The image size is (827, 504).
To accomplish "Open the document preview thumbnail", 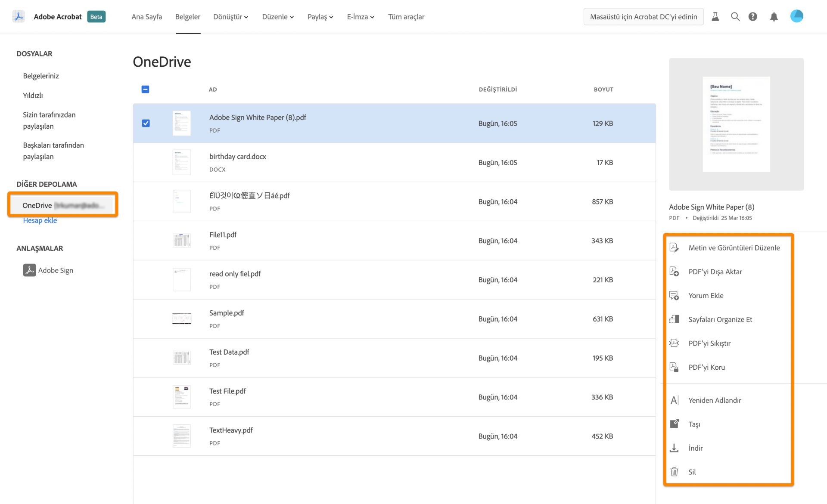I will (x=736, y=124).
